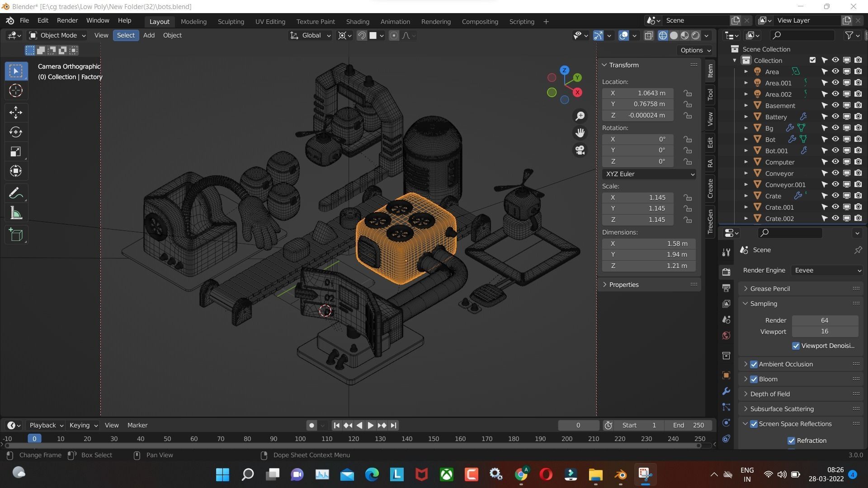The image size is (868, 488).
Task: Open the Add menu in viewport header
Action: pos(149,35)
